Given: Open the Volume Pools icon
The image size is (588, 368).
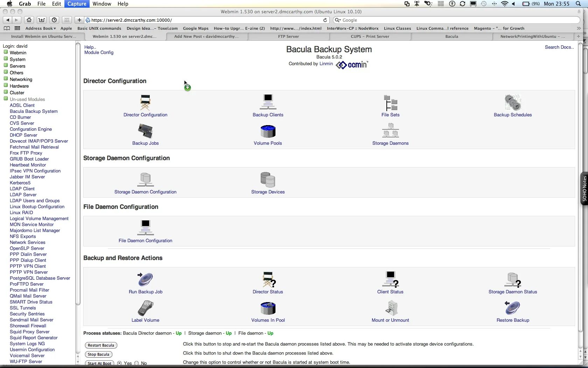Looking at the screenshot, I should pos(268,131).
